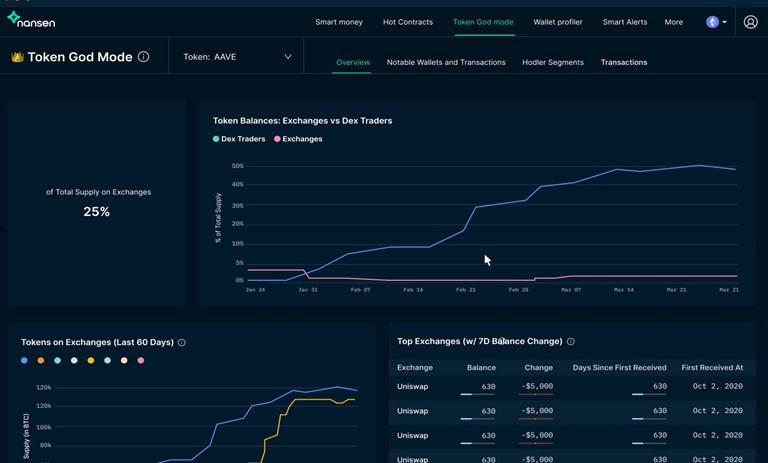Image resolution: width=768 pixels, height=463 pixels.
Task: Sort table by Change column
Action: (539, 367)
